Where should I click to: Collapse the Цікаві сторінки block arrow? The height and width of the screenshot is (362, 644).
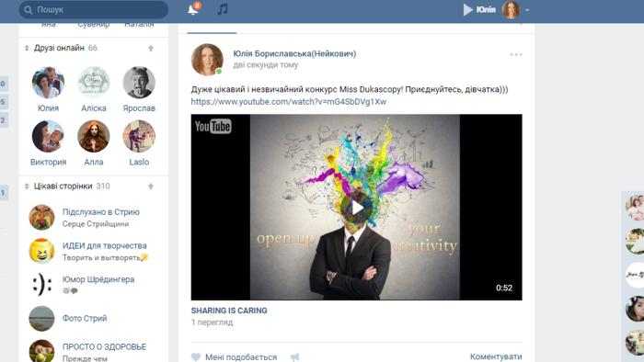click(x=151, y=187)
